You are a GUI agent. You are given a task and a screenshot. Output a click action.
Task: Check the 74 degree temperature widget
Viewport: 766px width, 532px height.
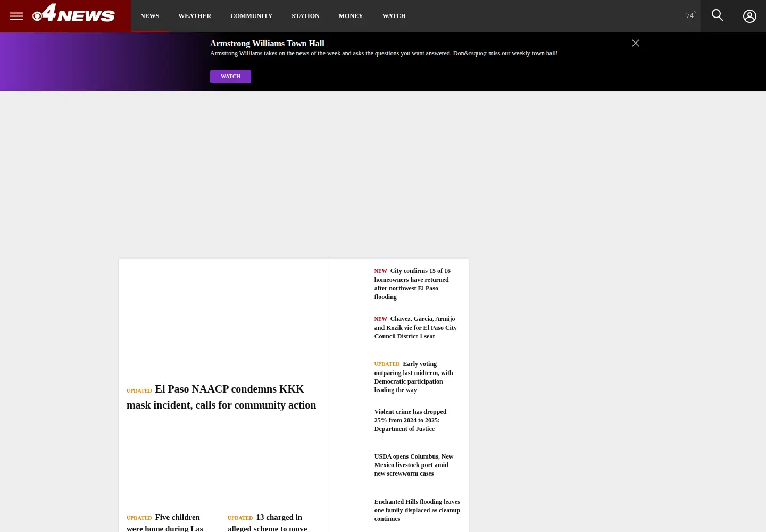(690, 15)
